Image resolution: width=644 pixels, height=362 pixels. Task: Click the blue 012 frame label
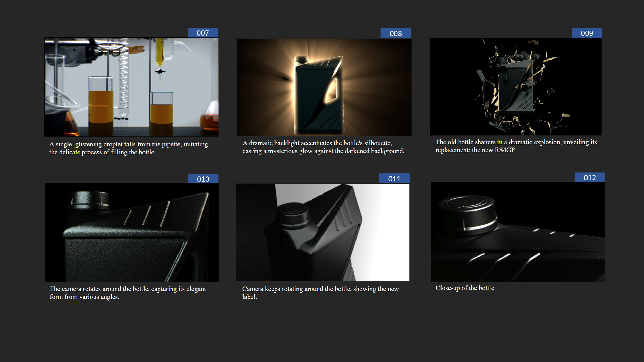point(589,178)
